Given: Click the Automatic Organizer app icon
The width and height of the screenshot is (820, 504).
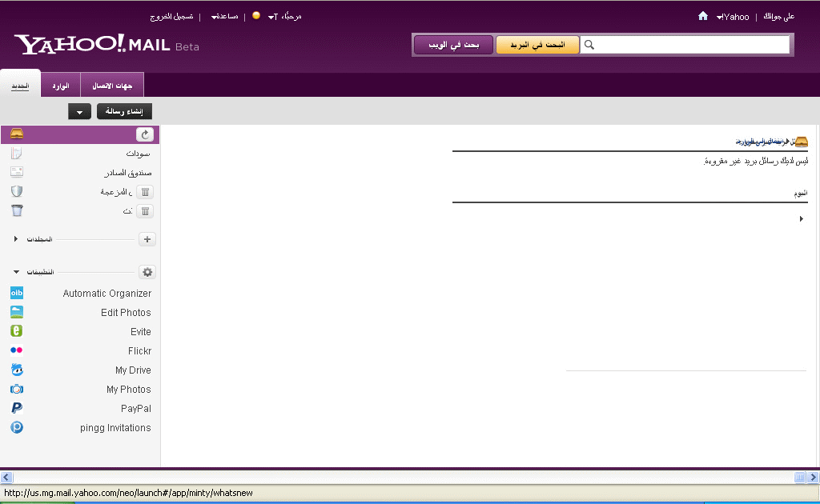Looking at the screenshot, I should pos(17,293).
